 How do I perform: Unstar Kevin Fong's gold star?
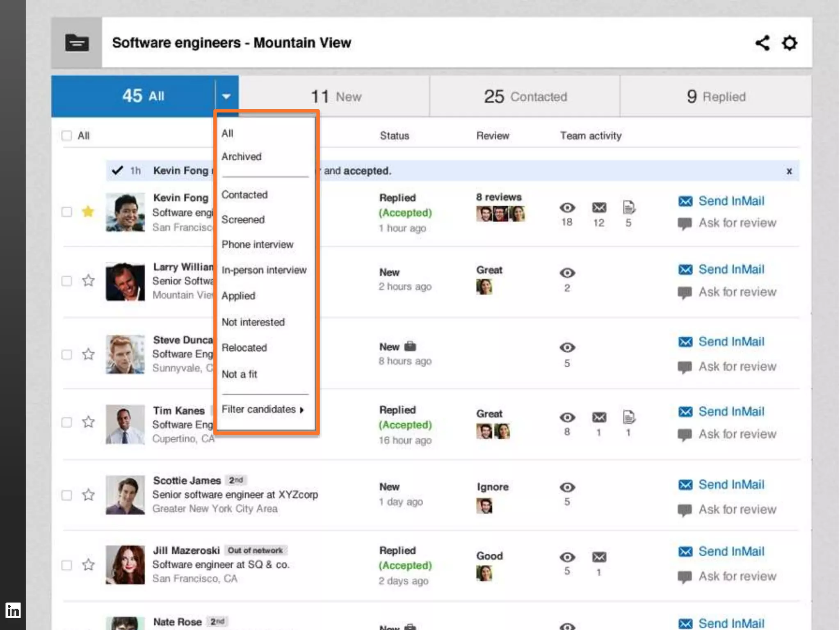(88, 212)
